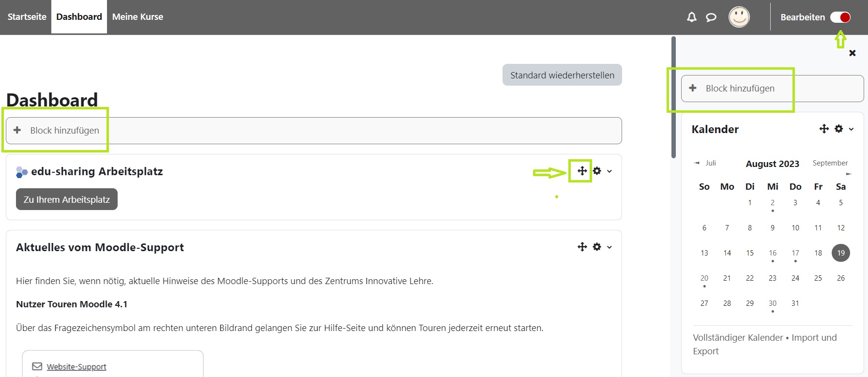Screen dimensions: 868x377
Task: Open the Website-Support link
Action: [x=76, y=367]
